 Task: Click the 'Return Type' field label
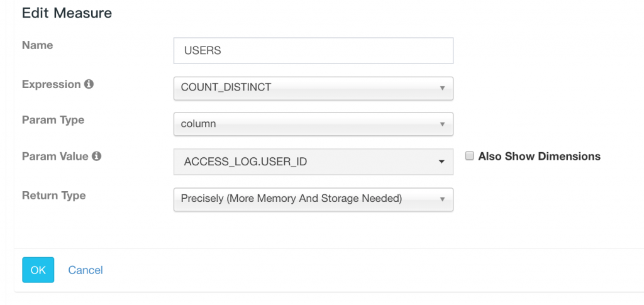click(53, 196)
